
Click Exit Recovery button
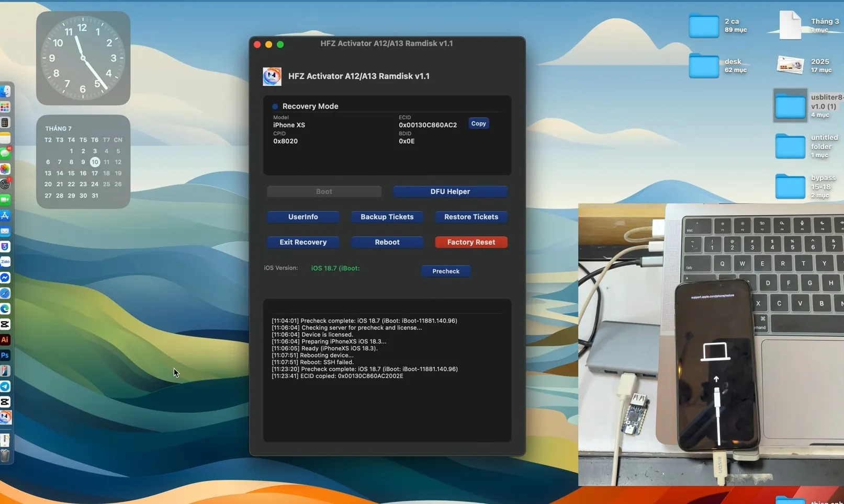point(303,242)
